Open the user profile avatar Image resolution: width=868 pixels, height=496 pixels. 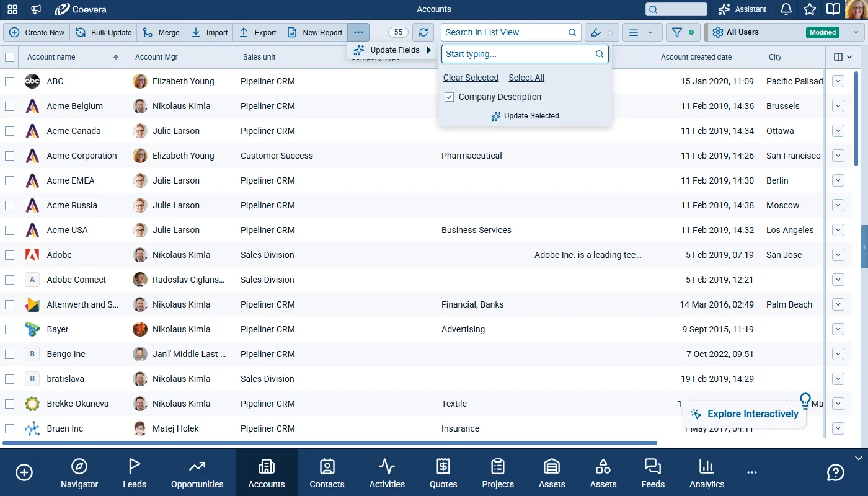pos(856,9)
